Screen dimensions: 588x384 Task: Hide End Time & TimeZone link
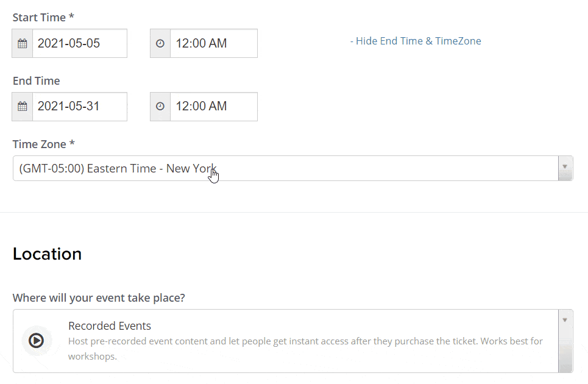(416, 41)
